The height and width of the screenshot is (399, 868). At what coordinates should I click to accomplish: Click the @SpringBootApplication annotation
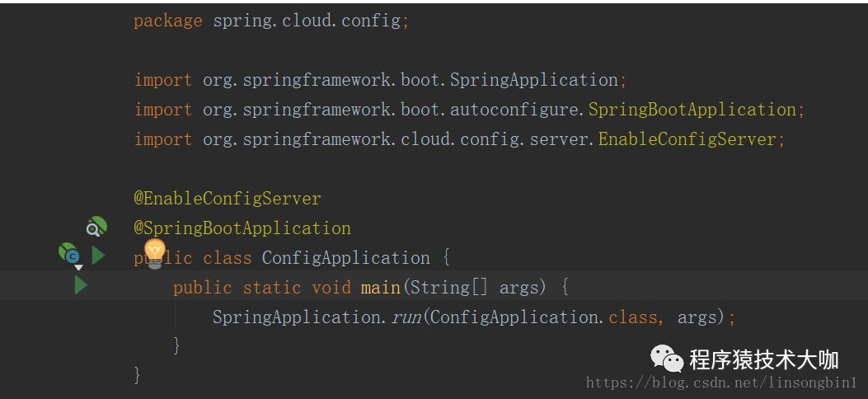[242, 228]
